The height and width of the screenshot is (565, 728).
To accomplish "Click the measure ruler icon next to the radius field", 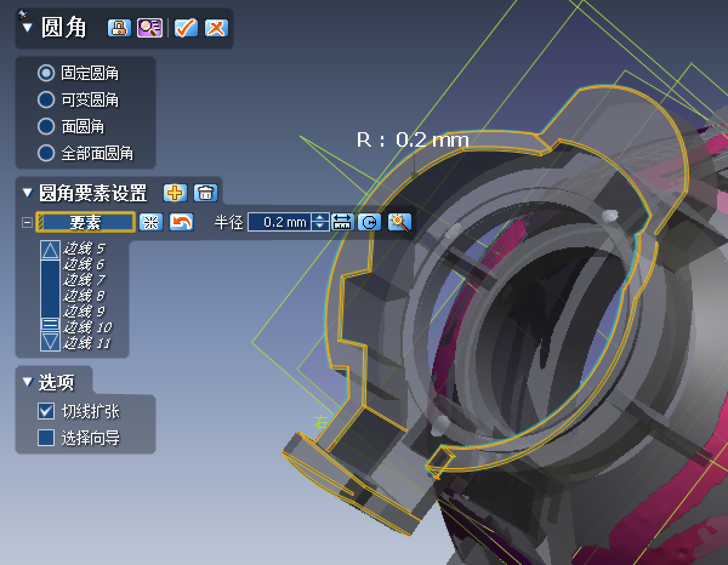I will pos(343,222).
